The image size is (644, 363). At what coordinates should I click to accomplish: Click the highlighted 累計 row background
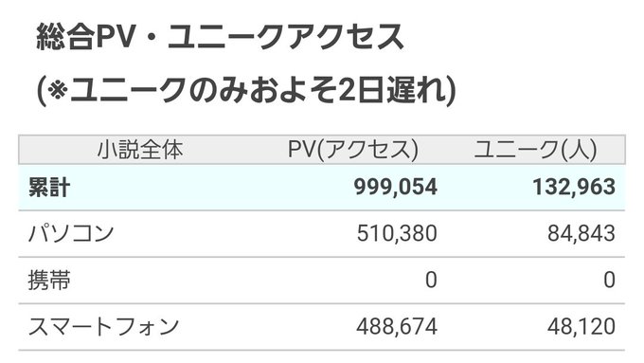coord(322,188)
